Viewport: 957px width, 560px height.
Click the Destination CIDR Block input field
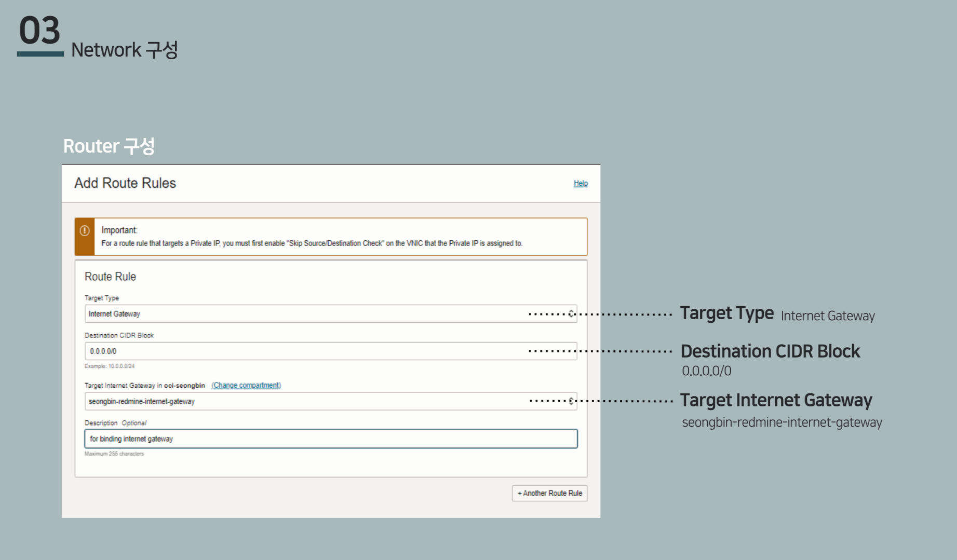330,351
